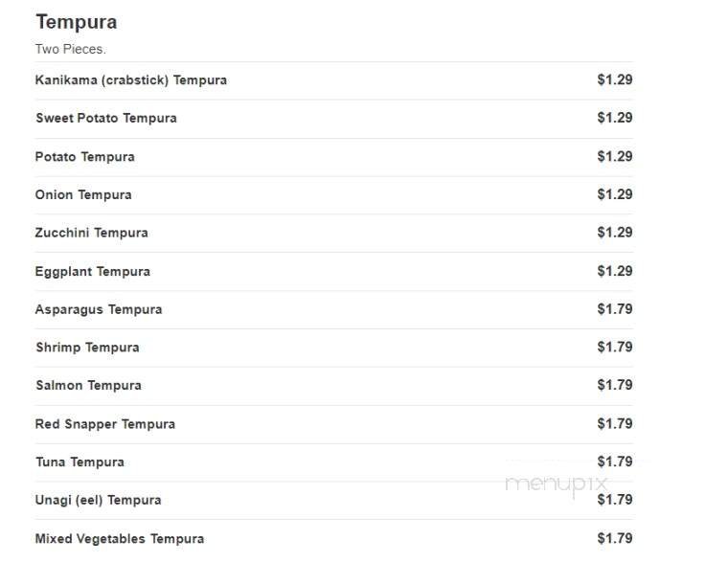
Task: Select Red Snapper Tempura item
Action: [x=105, y=424]
